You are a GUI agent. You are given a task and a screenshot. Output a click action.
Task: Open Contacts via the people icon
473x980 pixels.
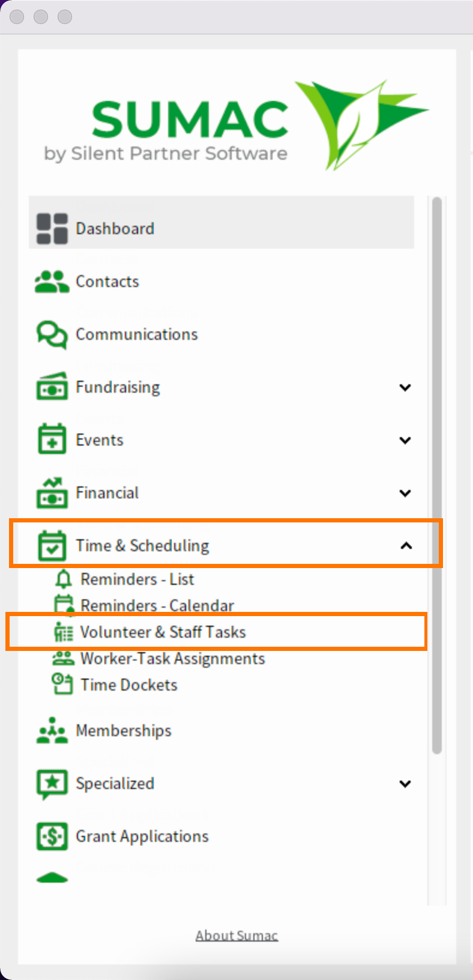[x=52, y=282]
